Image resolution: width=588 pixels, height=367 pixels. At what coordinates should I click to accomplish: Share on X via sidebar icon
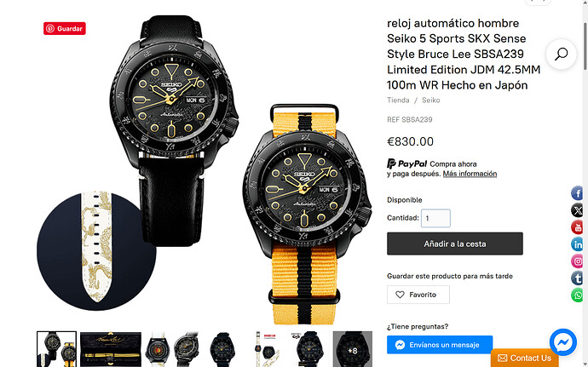[x=578, y=210]
